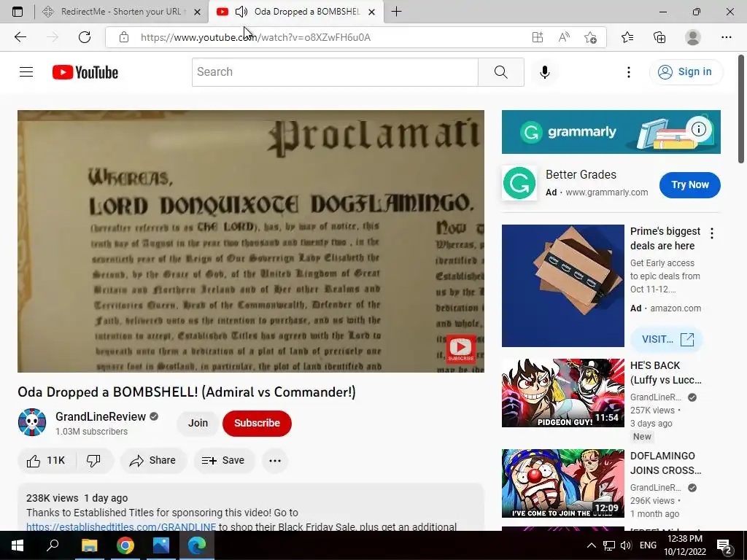Click the video subscribe watermark icon

click(x=461, y=349)
